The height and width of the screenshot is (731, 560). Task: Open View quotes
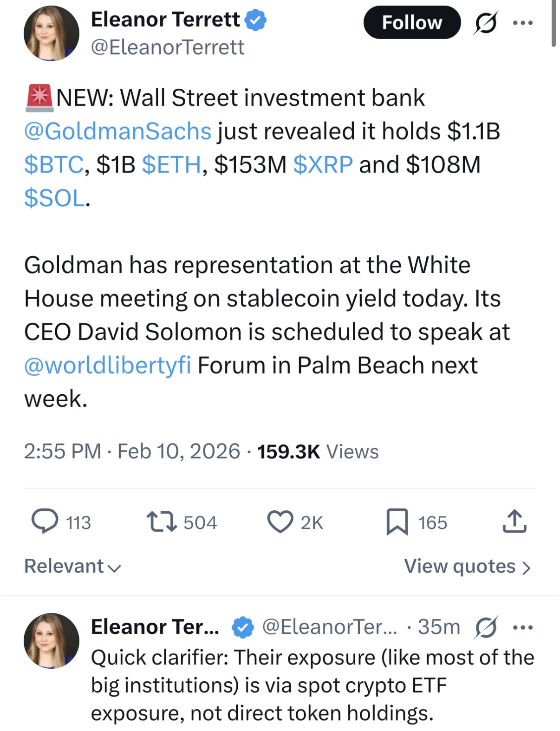tap(467, 566)
